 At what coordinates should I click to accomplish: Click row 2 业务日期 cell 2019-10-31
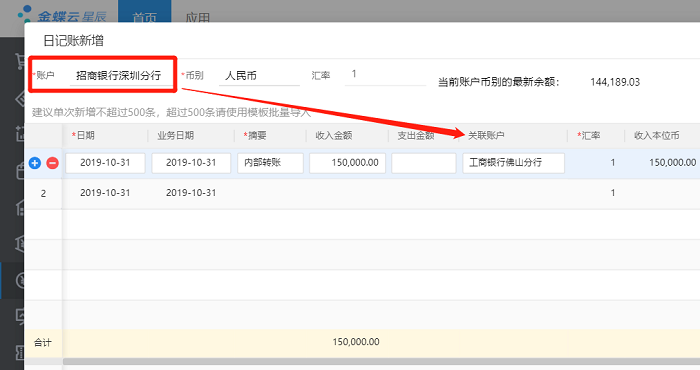click(x=191, y=193)
